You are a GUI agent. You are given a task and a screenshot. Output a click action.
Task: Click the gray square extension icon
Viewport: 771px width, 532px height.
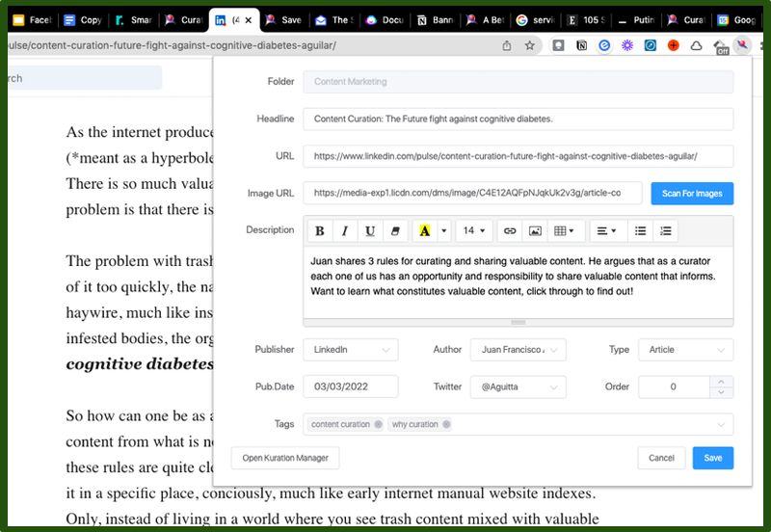pyautogui.click(x=558, y=45)
